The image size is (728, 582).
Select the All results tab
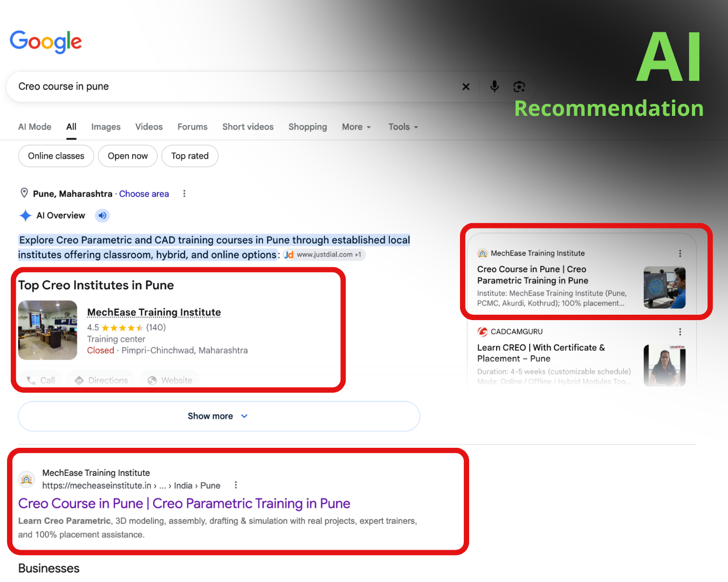[x=71, y=127]
